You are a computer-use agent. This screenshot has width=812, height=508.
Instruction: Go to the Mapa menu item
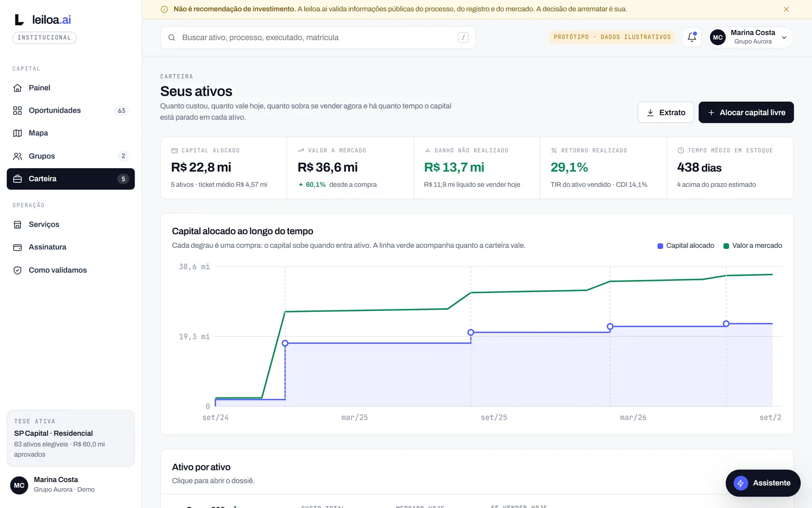coord(71,133)
